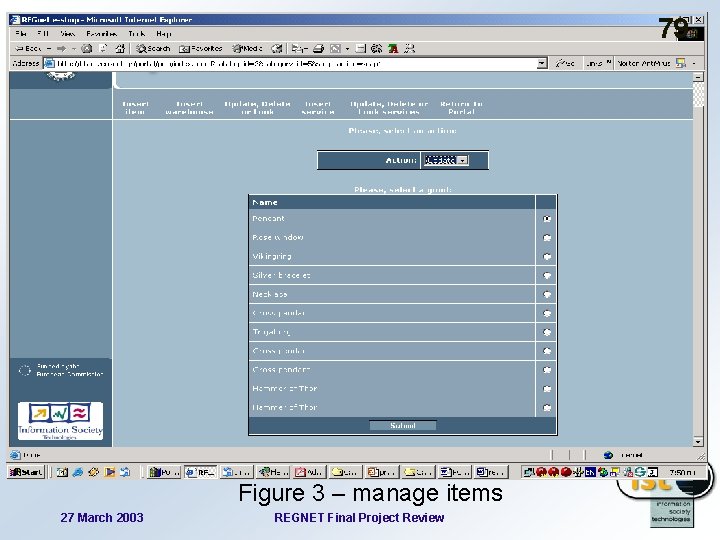Click the Internet zone globe in status bar
Screen dimensions: 720x540
click(608, 455)
